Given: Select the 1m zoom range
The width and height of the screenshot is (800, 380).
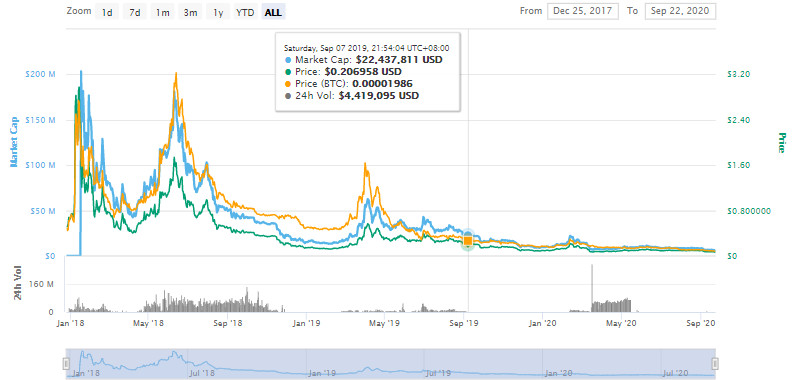Looking at the screenshot, I should 162,12.
